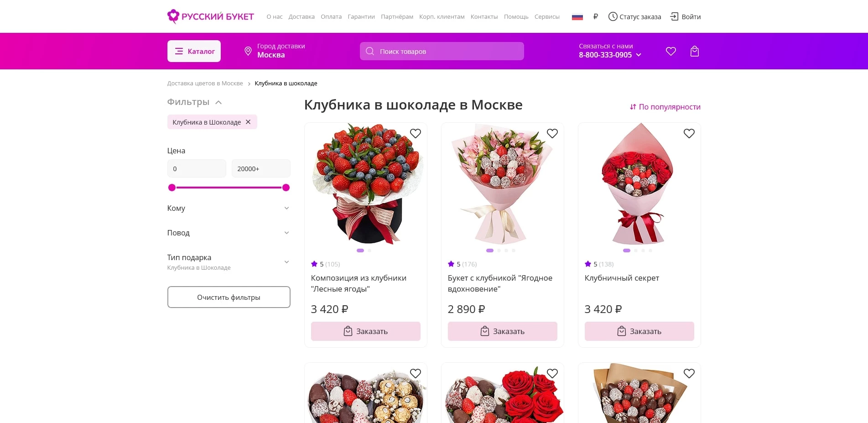
Task: Click the Войти login icon
Action: pyautogui.click(x=674, y=17)
